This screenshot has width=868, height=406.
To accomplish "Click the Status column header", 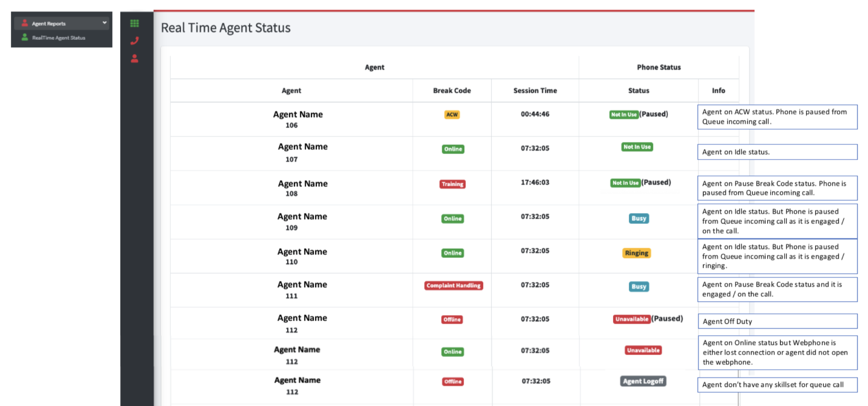I will tap(638, 91).
